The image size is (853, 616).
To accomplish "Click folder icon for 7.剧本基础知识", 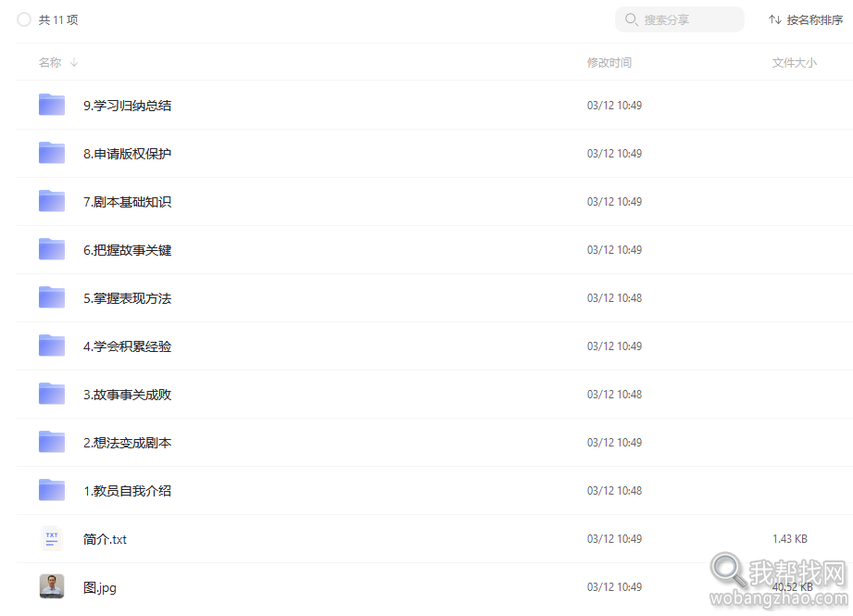I will coord(52,201).
